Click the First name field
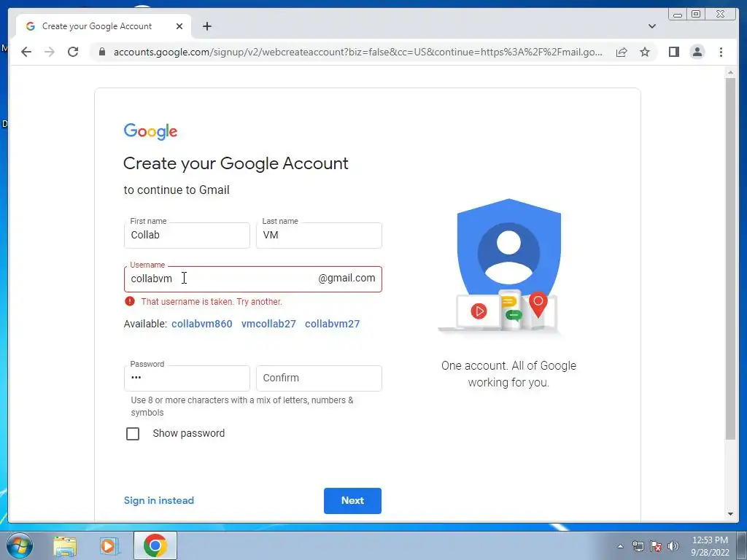This screenshot has width=747, height=560. pyautogui.click(x=187, y=236)
